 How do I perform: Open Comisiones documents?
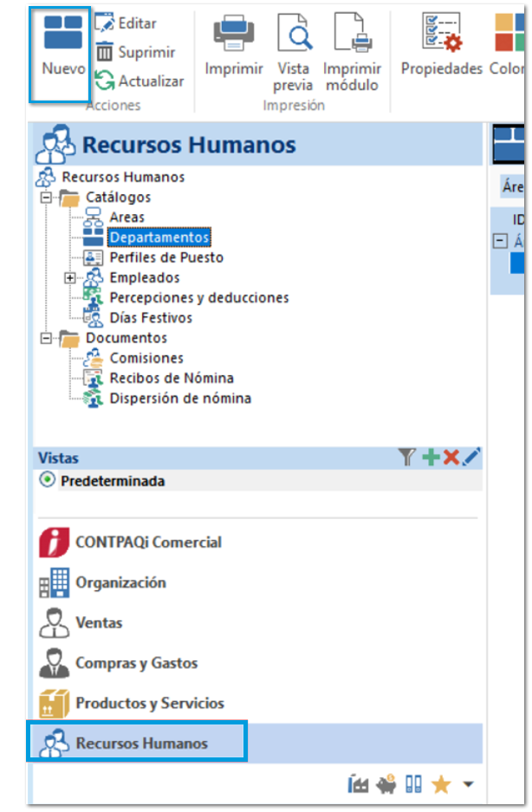(x=146, y=359)
